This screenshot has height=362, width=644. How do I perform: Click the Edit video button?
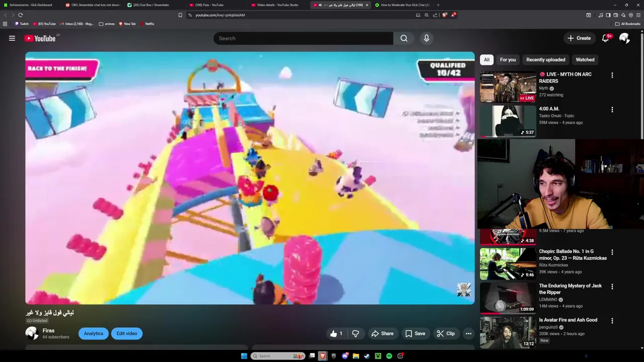(x=127, y=333)
